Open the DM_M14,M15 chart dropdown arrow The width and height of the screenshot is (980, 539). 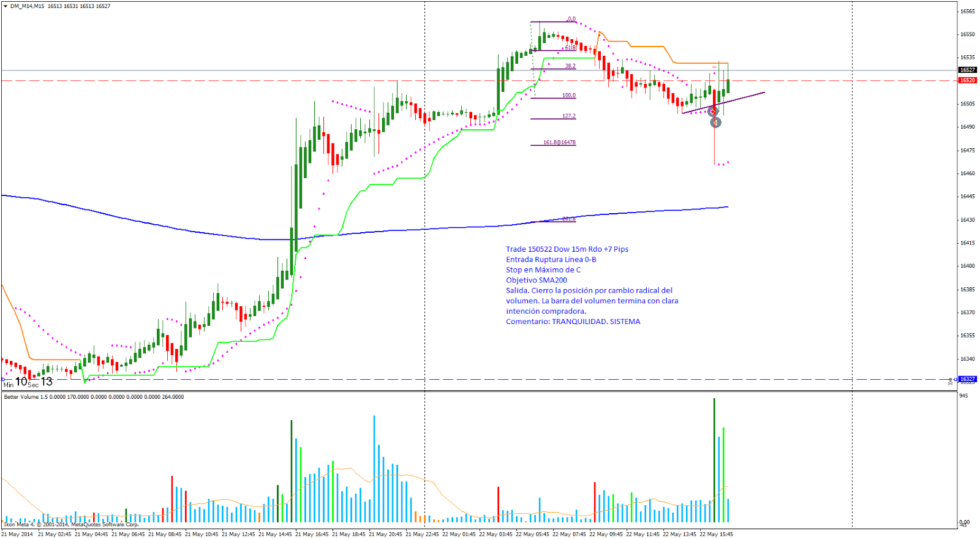(x=6, y=6)
